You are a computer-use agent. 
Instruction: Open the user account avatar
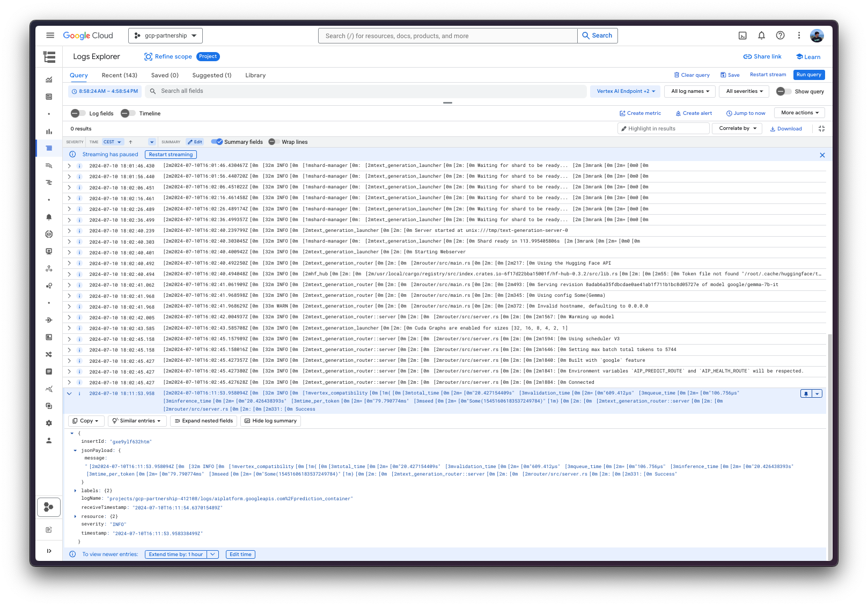(816, 35)
